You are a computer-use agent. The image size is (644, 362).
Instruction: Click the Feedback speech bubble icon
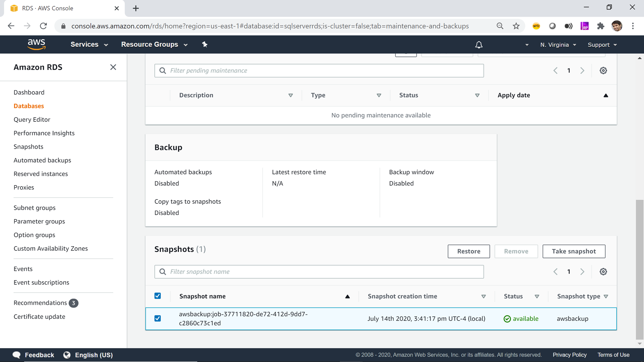pos(16,355)
